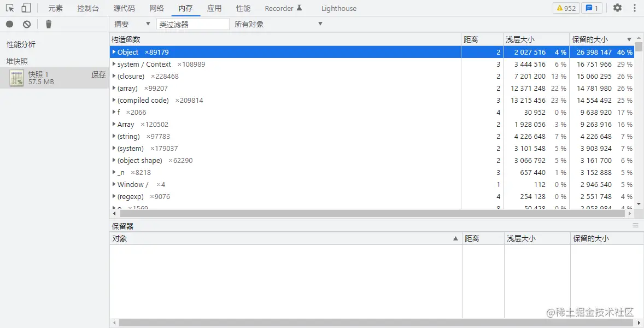Select the 内存 tab
Image resolution: width=644 pixels, height=328 pixels.
(x=186, y=8)
